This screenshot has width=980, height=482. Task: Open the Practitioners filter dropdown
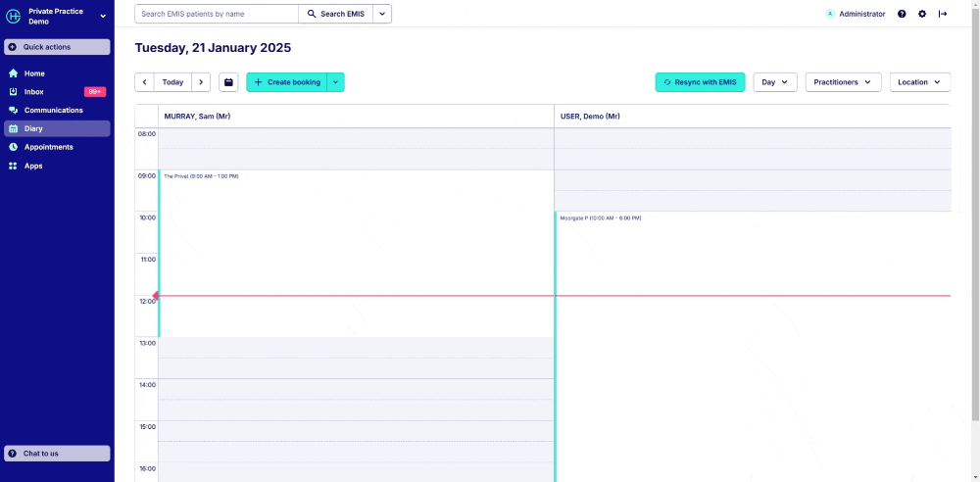click(x=843, y=82)
